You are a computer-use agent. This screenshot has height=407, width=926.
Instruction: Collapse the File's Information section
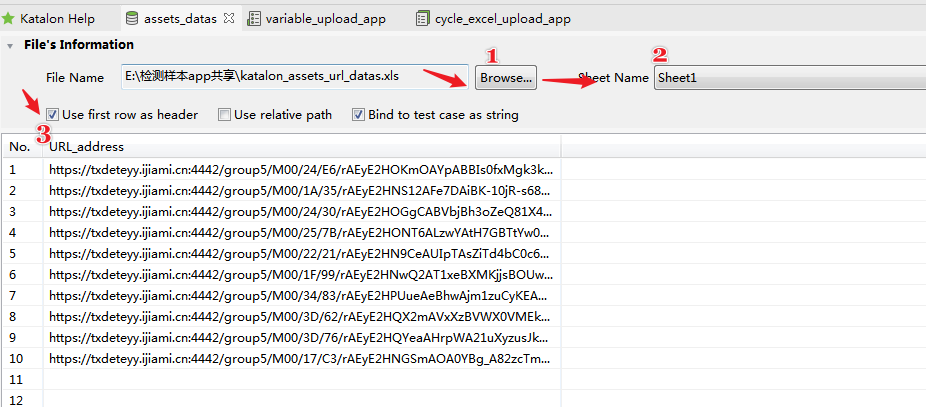(9, 45)
